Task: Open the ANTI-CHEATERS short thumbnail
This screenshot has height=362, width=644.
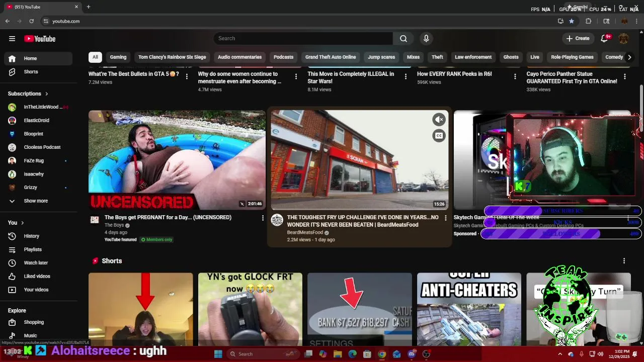Action: pos(469,309)
